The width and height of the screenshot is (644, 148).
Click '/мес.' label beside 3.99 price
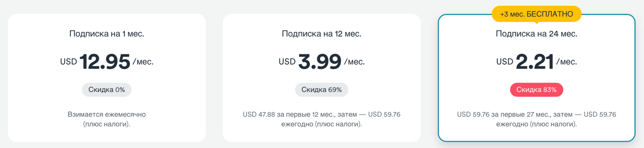coord(354,62)
